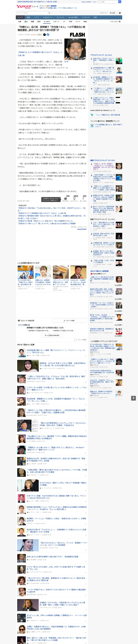Switch to the ライブ tab in dark navigation
Viewport: 138px width, 644px height.
tap(37, 17)
